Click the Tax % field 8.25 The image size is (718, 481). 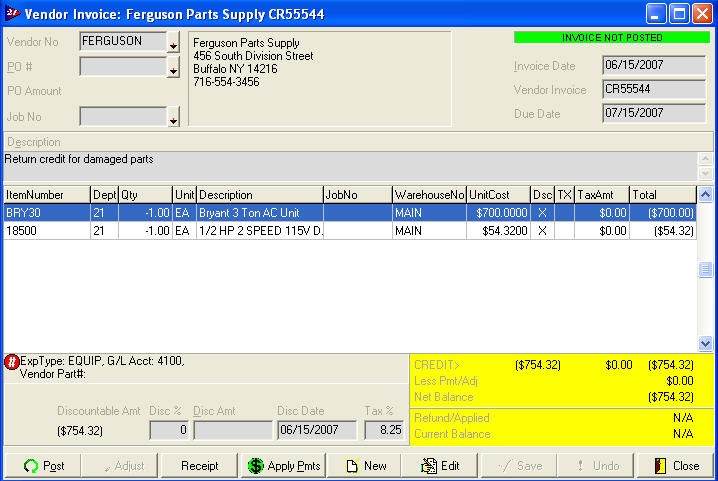click(x=384, y=430)
